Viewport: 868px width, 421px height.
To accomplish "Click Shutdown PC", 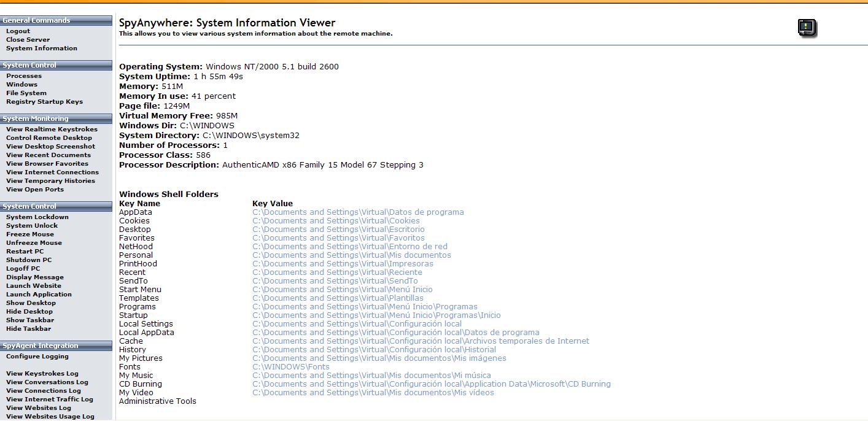I will (x=29, y=260).
